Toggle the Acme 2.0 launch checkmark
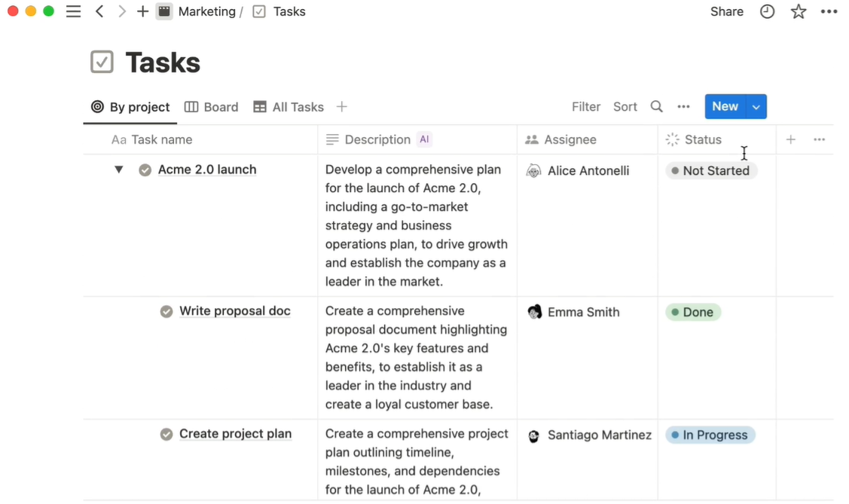 tap(145, 170)
